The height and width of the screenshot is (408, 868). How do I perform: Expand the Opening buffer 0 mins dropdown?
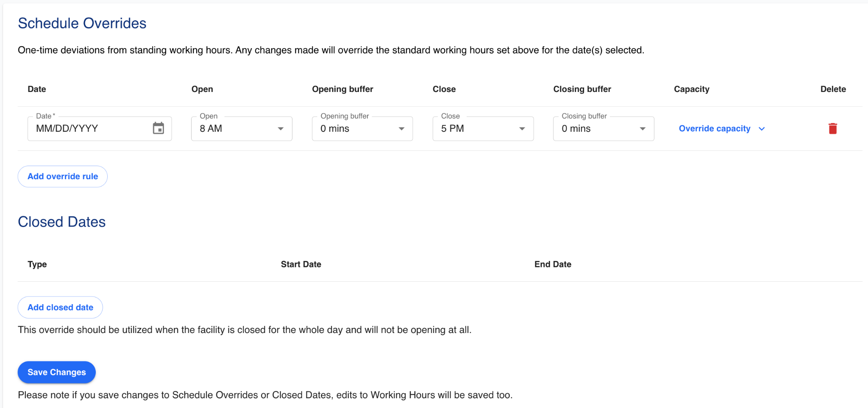click(356, 129)
